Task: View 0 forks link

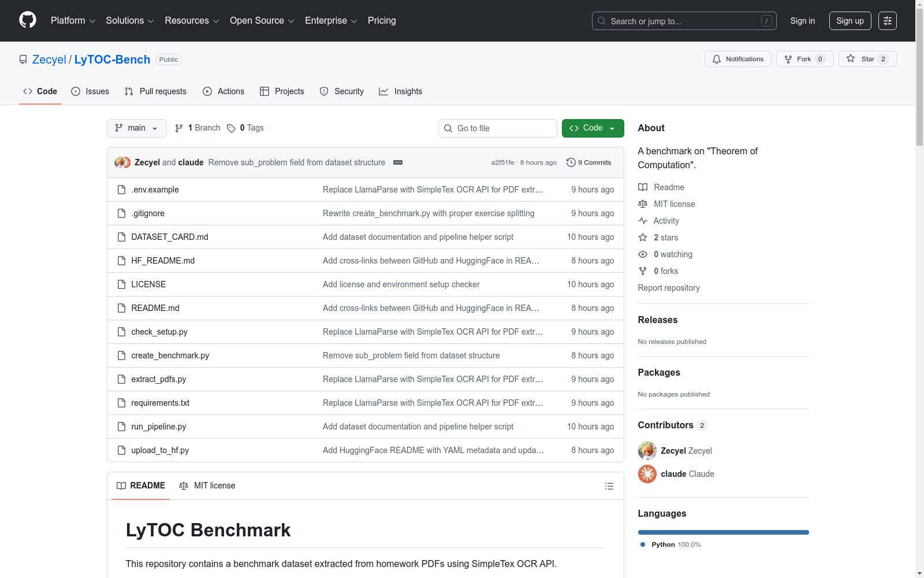Action: 658,271
